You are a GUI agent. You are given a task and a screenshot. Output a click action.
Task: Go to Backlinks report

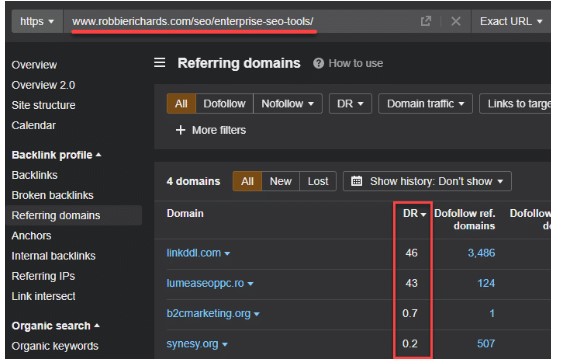point(34,175)
